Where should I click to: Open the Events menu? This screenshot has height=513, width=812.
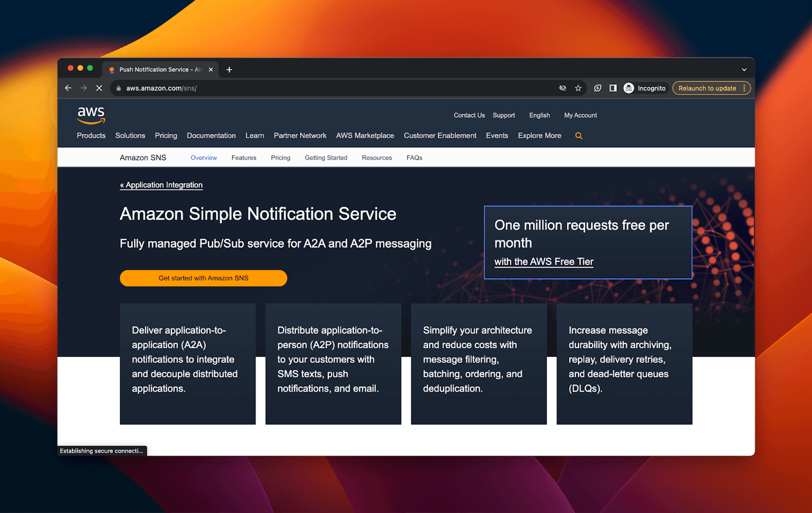coord(497,136)
